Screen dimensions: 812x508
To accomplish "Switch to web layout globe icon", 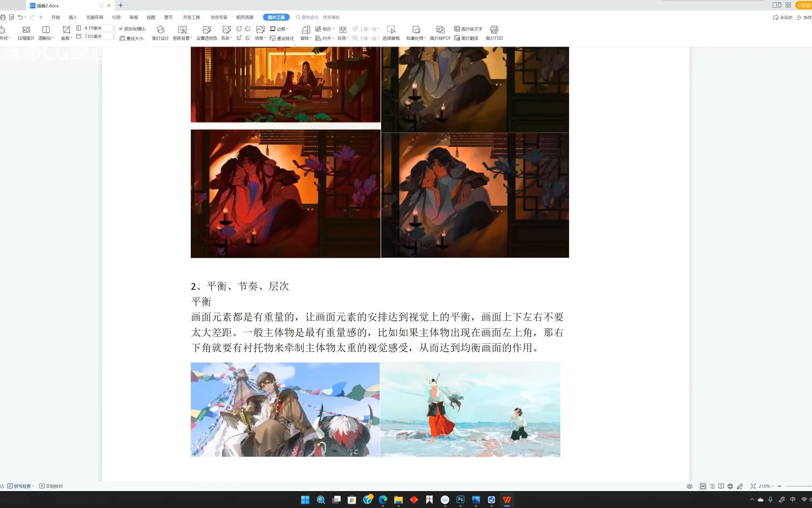I will pos(730,486).
